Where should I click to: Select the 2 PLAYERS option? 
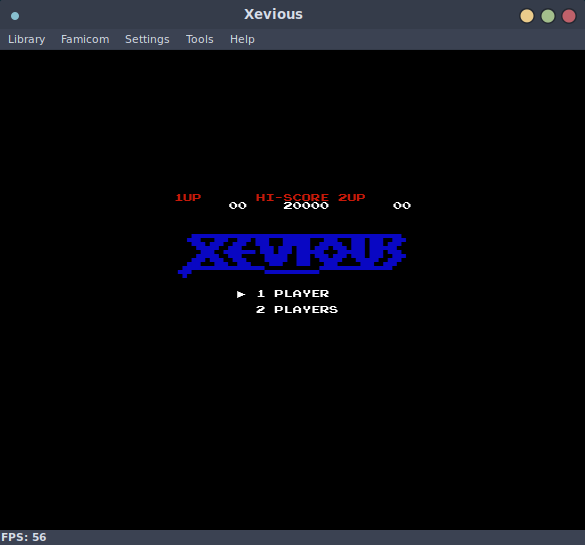pyautogui.click(x=297, y=310)
